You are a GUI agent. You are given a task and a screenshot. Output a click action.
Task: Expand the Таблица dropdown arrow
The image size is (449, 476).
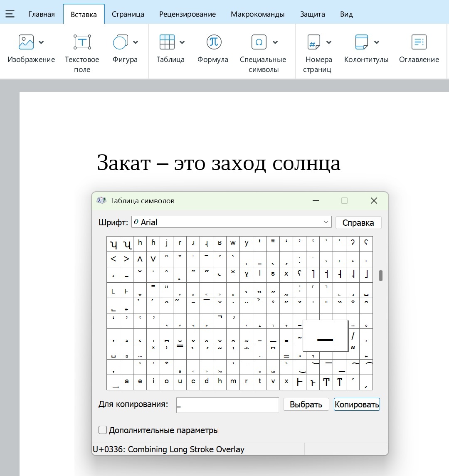183,42
